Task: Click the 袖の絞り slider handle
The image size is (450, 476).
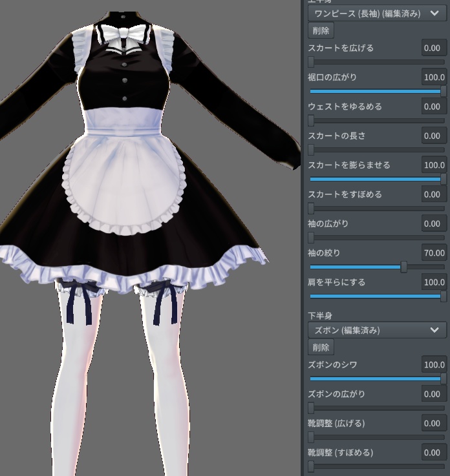Action: 404,267
